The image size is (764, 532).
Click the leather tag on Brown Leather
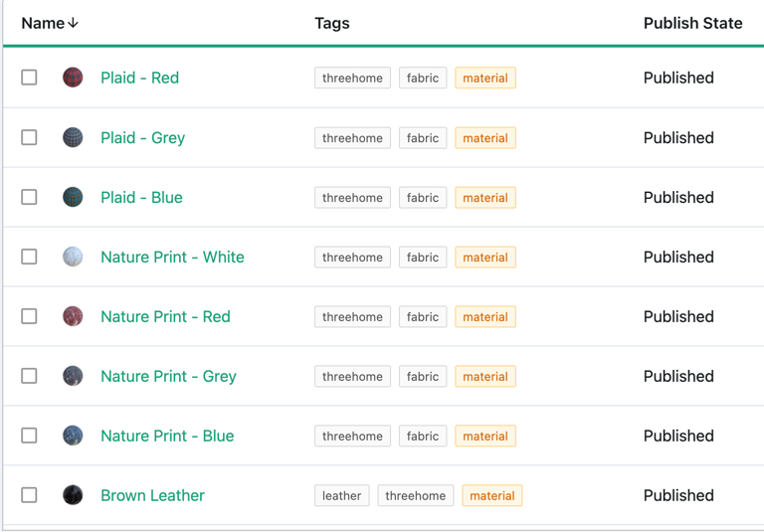(x=341, y=496)
